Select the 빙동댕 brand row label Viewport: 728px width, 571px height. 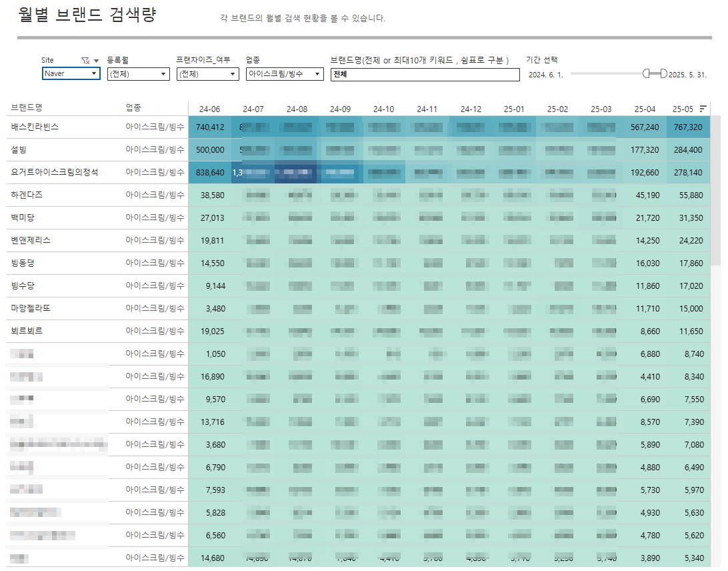click(23, 263)
